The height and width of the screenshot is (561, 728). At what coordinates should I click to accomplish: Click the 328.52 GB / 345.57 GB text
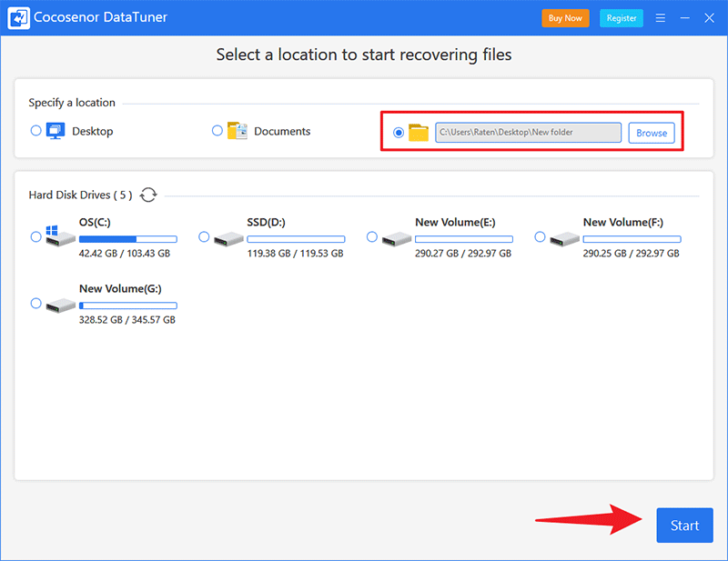point(127,320)
